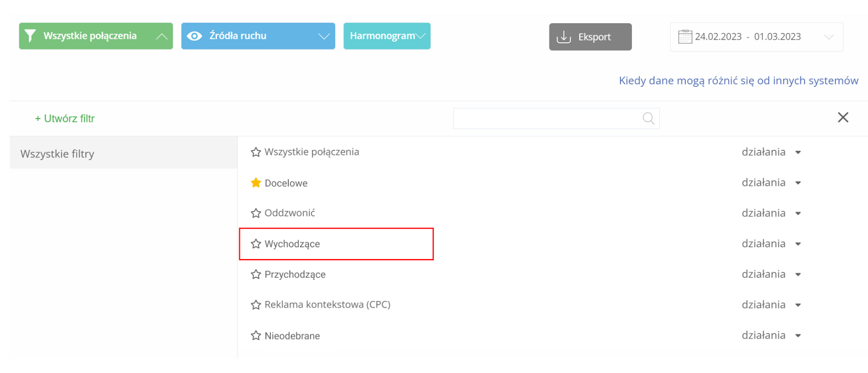Close the filter panel with X
The height and width of the screenshot is (373, 868).
843,117
